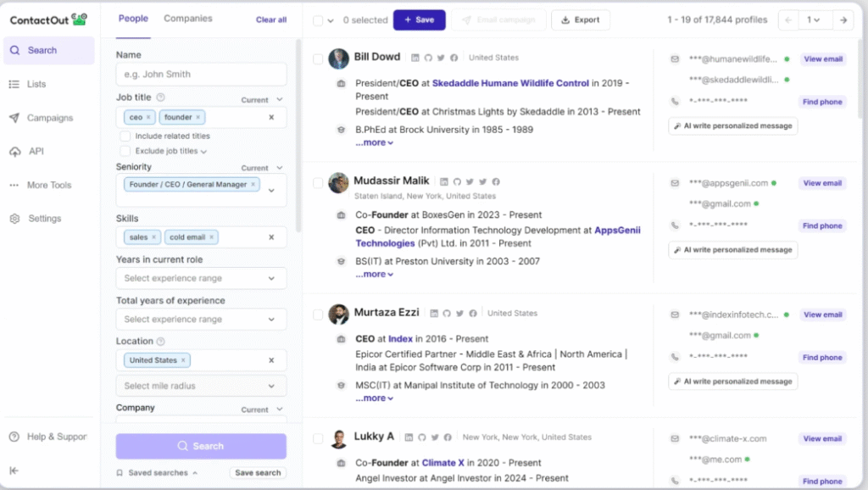Click View email for Murtaza Ezzi
Image resolution: width=868 pixels, height=490 pixels.
coord(821,315)
